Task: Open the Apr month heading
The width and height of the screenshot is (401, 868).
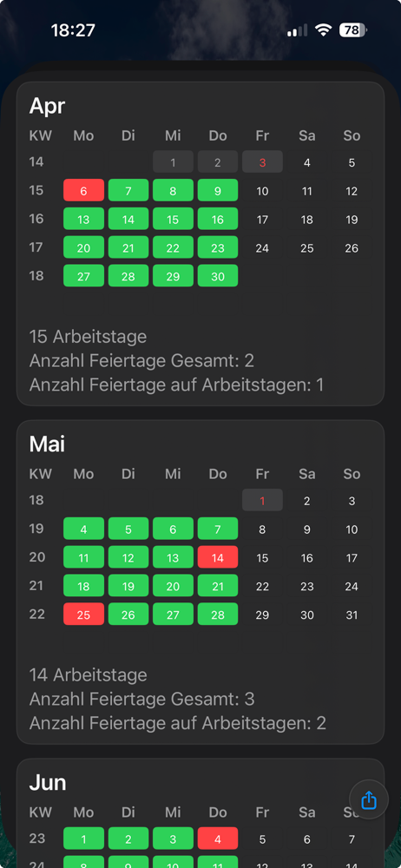Action: click(x=47, y=106)
